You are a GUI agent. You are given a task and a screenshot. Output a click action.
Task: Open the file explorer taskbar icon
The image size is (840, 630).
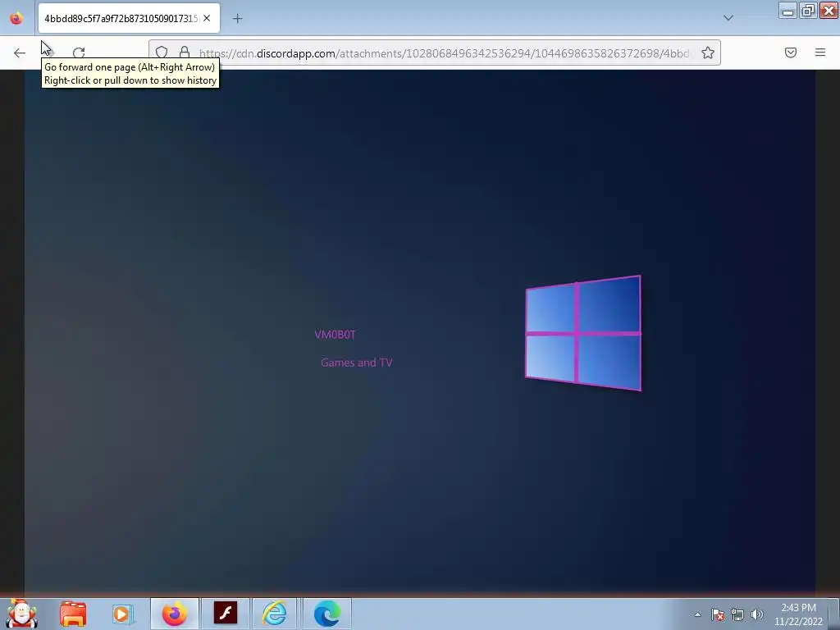[x=73, y=614]
